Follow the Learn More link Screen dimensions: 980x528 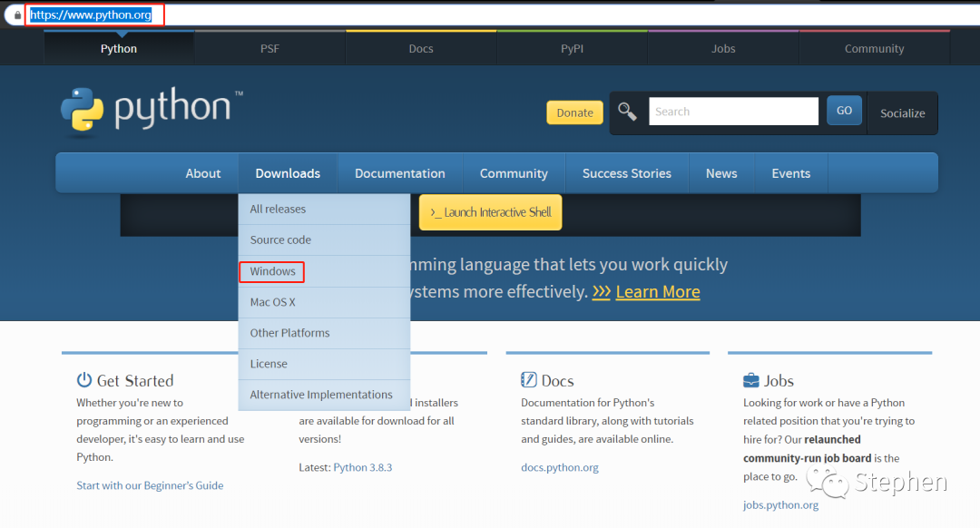point(658,292)
